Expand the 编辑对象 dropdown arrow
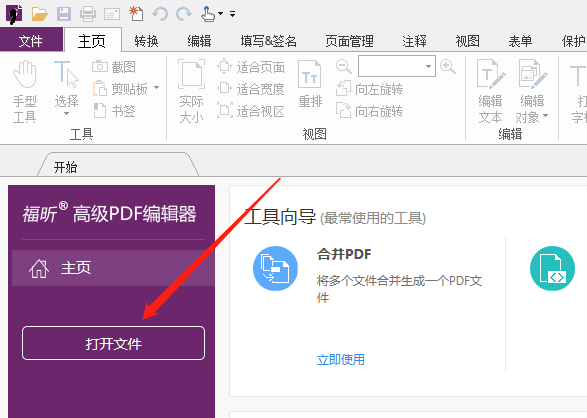 tap(545, 116)
